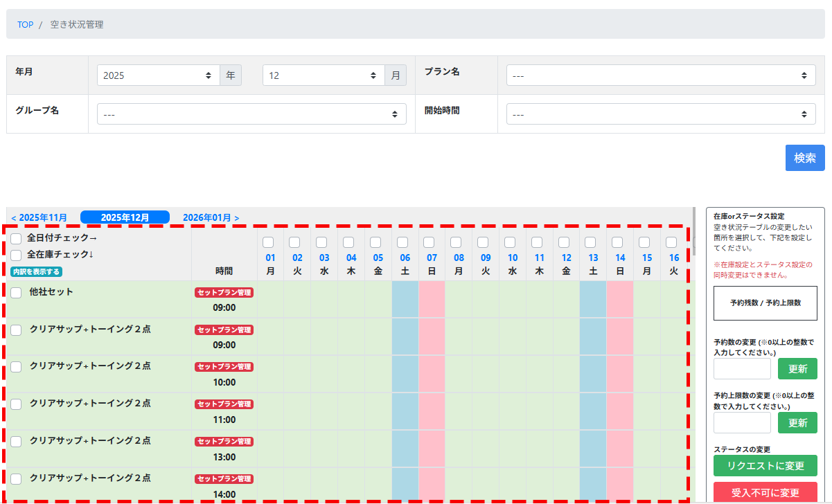
Task: Go to previous month 2025年11月
Action: click(x=39, y=217)
